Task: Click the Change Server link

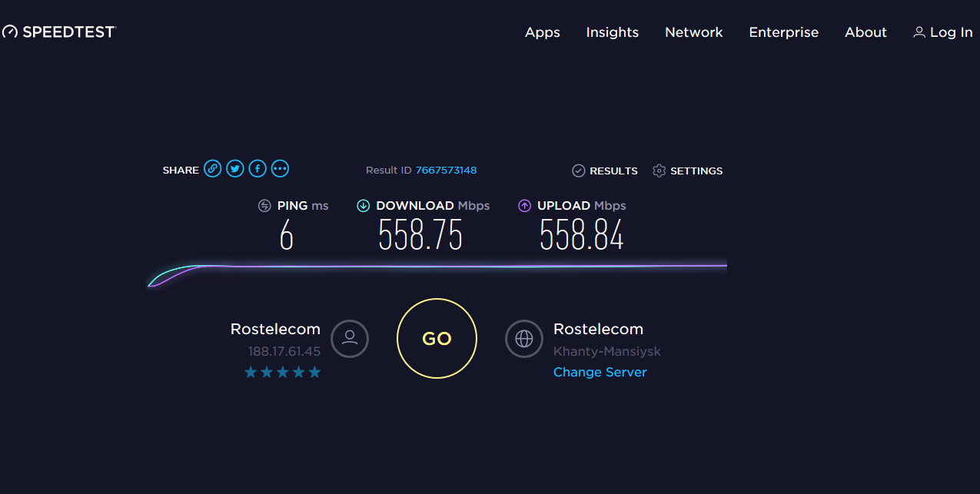Action: tap(600, 373)
